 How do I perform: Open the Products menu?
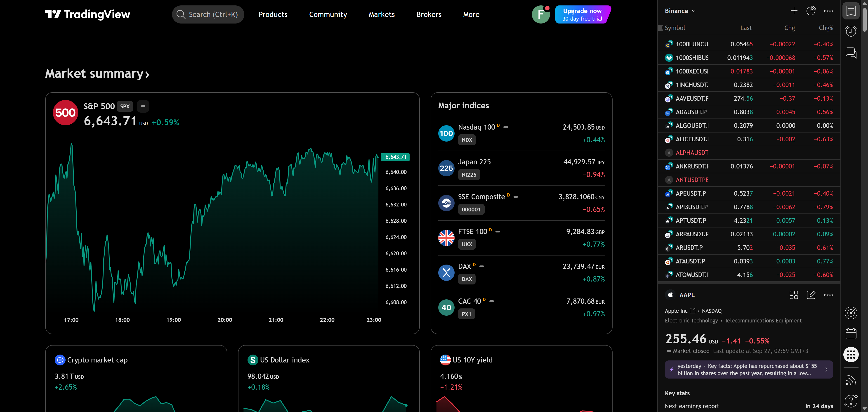coord(273,14)
